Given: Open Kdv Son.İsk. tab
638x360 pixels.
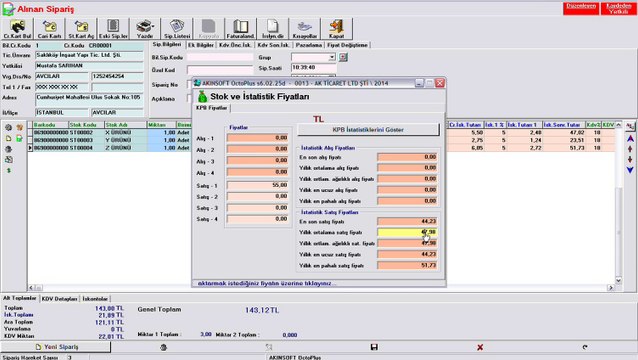Looking at the screenshot, I should pyautogui.click(x=273, y=45).
